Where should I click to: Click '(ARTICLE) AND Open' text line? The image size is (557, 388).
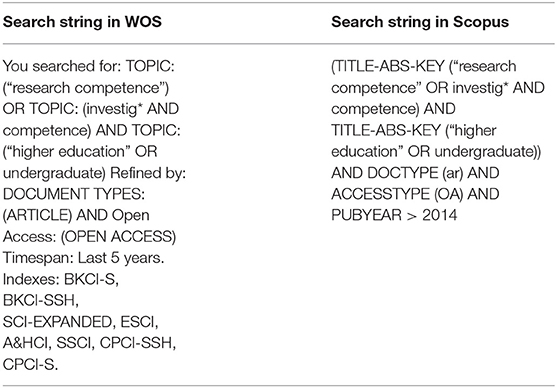(76, 215)
